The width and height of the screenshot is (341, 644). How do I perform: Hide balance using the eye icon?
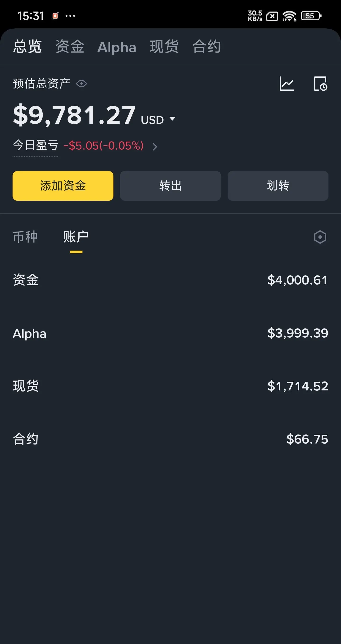(81, 84)
